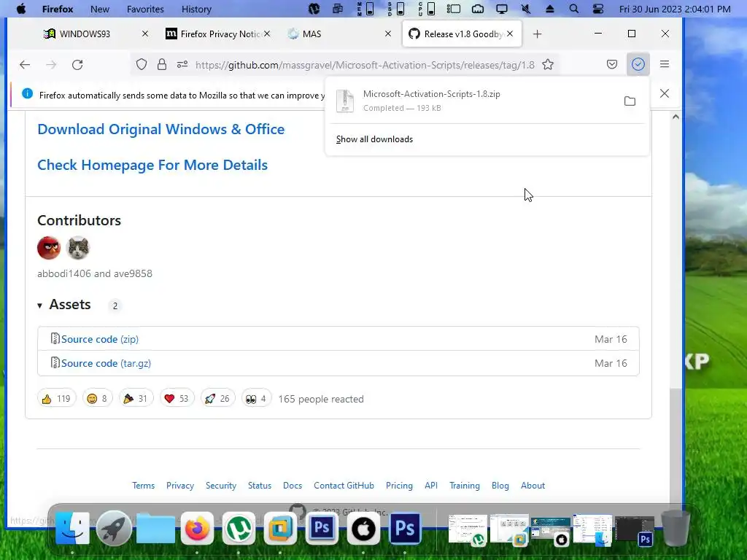
Task: React with the heart (53)
Action: coord(177,399)
